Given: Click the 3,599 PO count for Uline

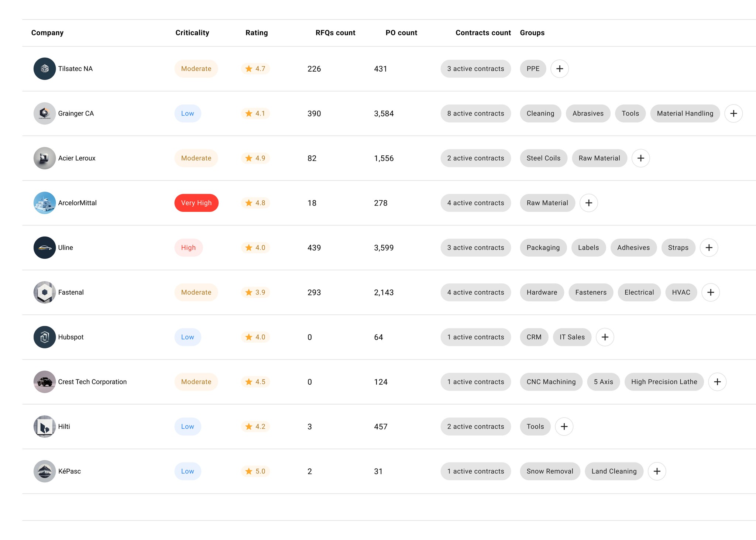Looking at the screenshot, I should (x=384, y=247).
